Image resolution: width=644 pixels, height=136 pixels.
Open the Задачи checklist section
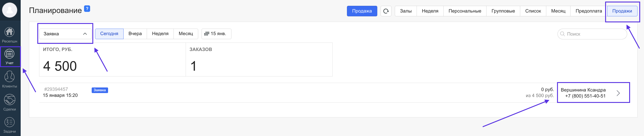pos(9,125)
